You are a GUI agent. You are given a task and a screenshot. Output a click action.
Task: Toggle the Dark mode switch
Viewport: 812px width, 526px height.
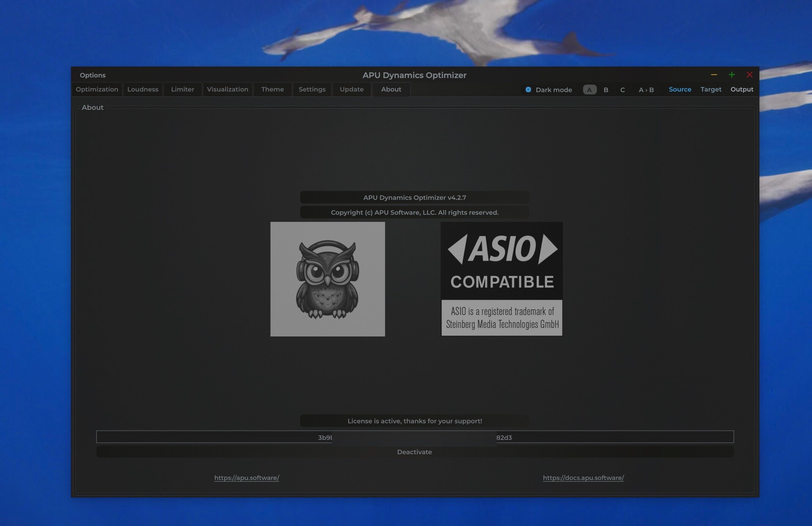[x=548, y=90]
